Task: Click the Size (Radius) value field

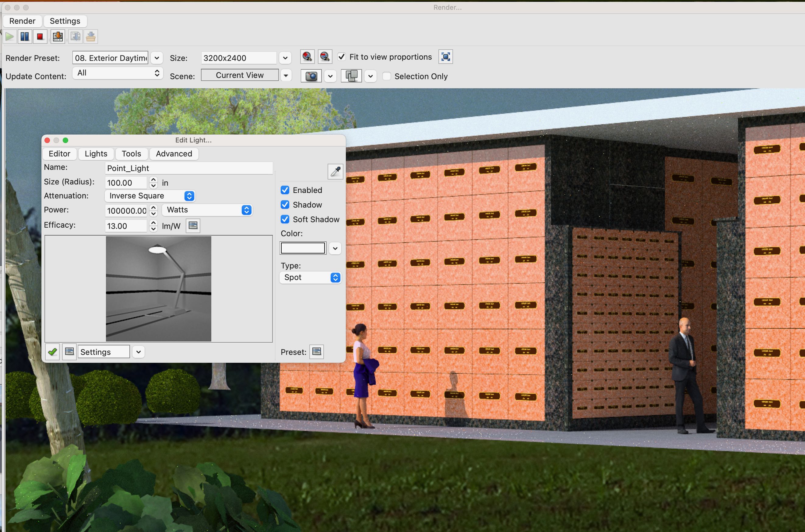Action: tap(126, 183)
